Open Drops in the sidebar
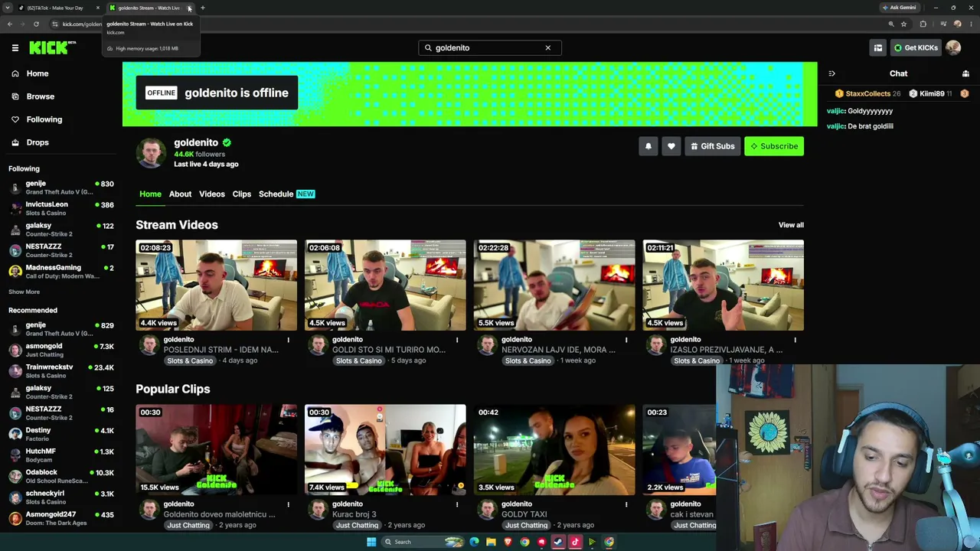 [37, 142]
